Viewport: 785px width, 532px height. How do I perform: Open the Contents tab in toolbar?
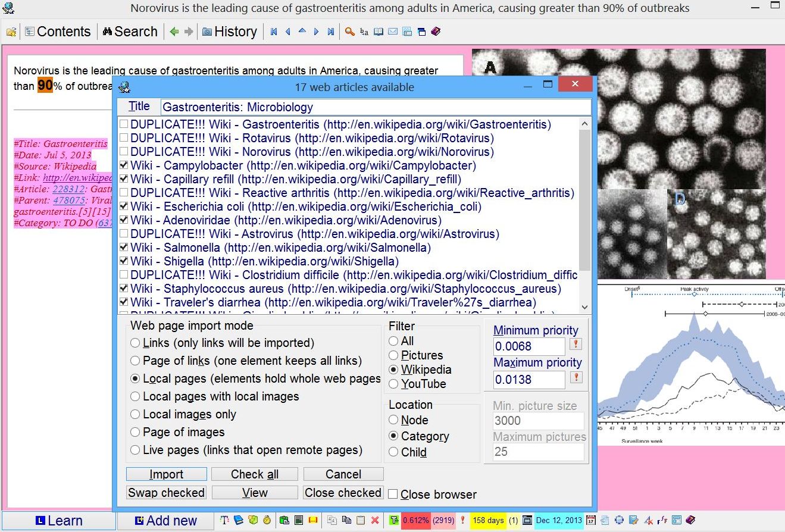coord(58,32)
